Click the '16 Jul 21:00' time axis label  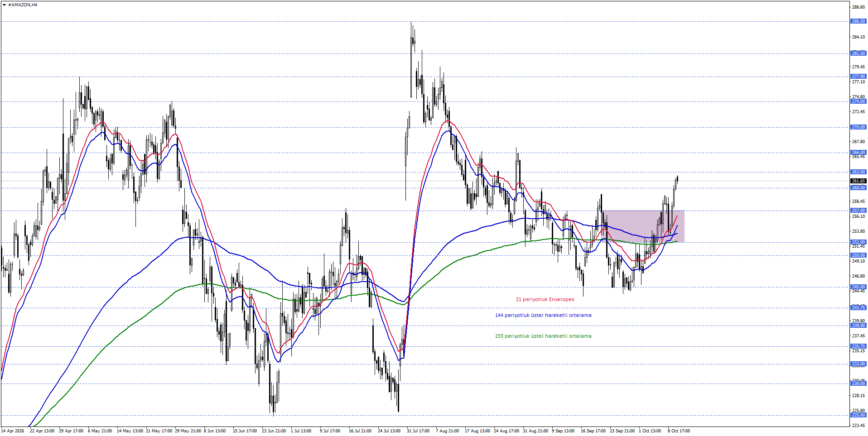(360, 431)
